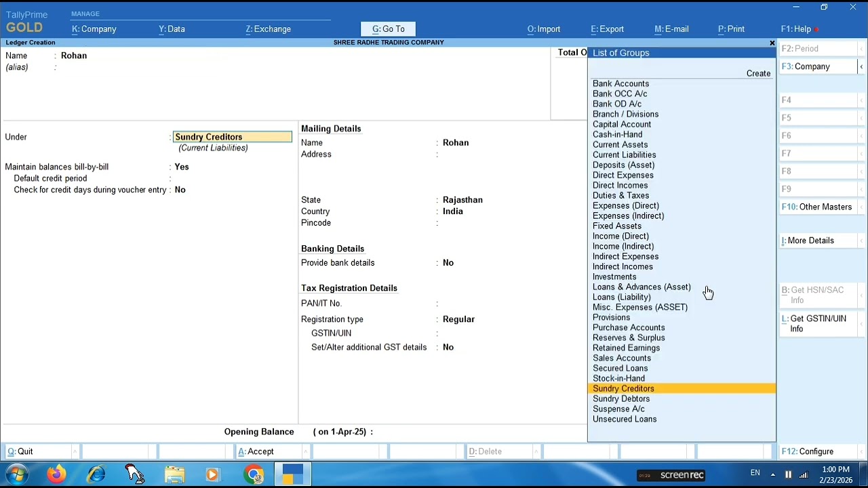
Task: Click the ledger Name field Rohan
Action: coord(74,56)
